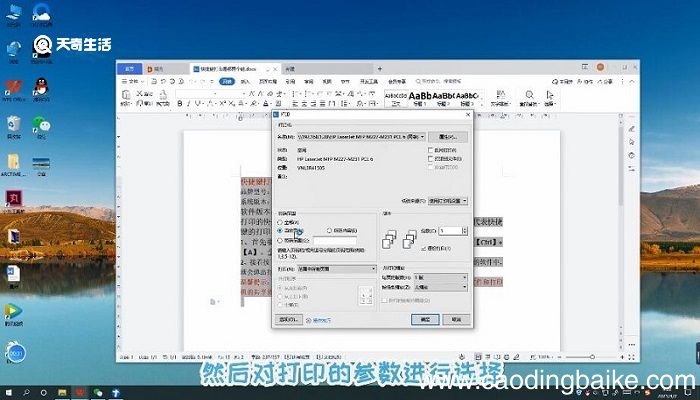The width and height of the screenshot is (700, 400).
Task: Switch to the 引用 (References) ribbon tab
Action: pyautogui.click(x=290, y=82)
